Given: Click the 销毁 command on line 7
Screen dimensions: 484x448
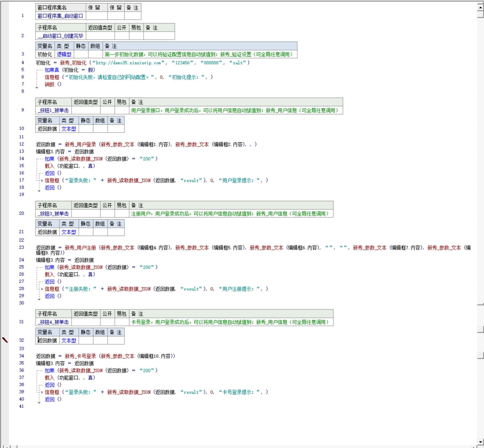Looking at the screenshot, I should coord(49,84).
